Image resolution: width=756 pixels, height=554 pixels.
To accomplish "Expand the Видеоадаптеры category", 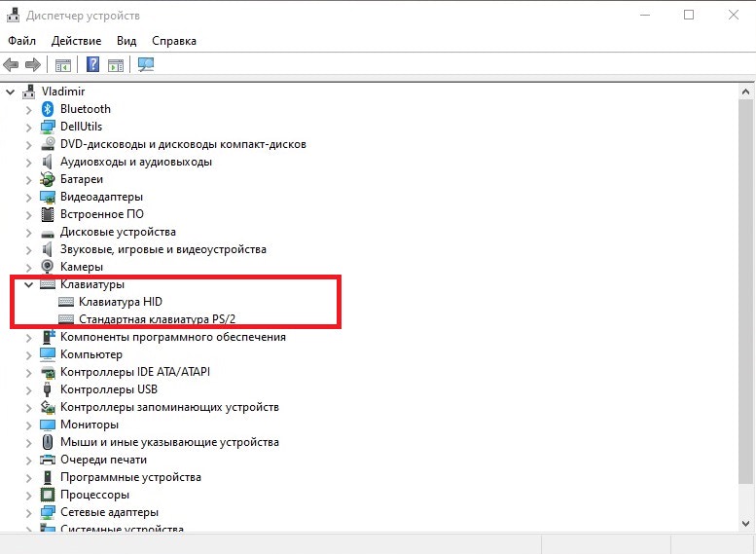I will click(x=28, y=197).
